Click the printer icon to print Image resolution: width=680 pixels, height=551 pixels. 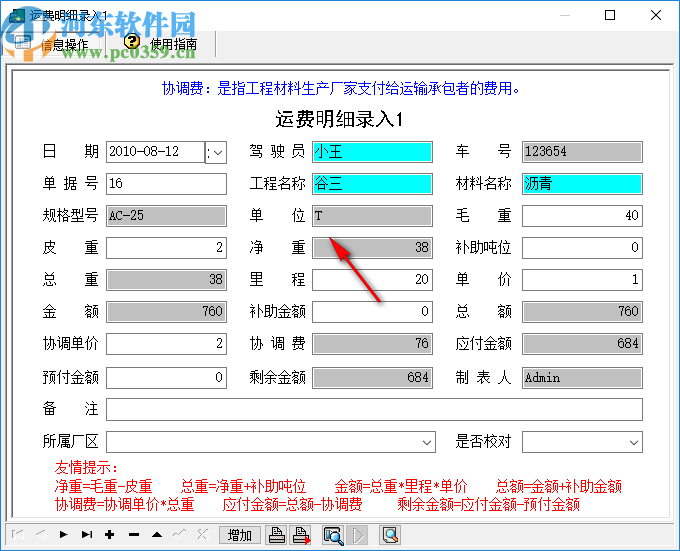(277, 535)
